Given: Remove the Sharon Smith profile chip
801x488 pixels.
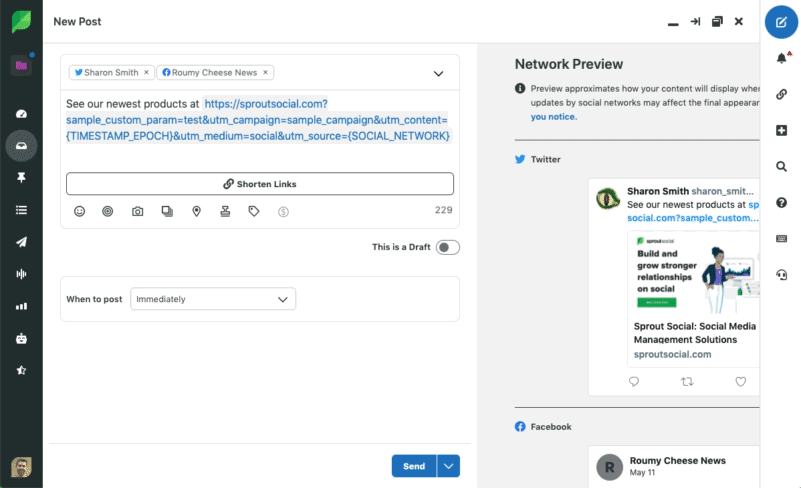Looking at the screenshot, I should tap(147, 73).
